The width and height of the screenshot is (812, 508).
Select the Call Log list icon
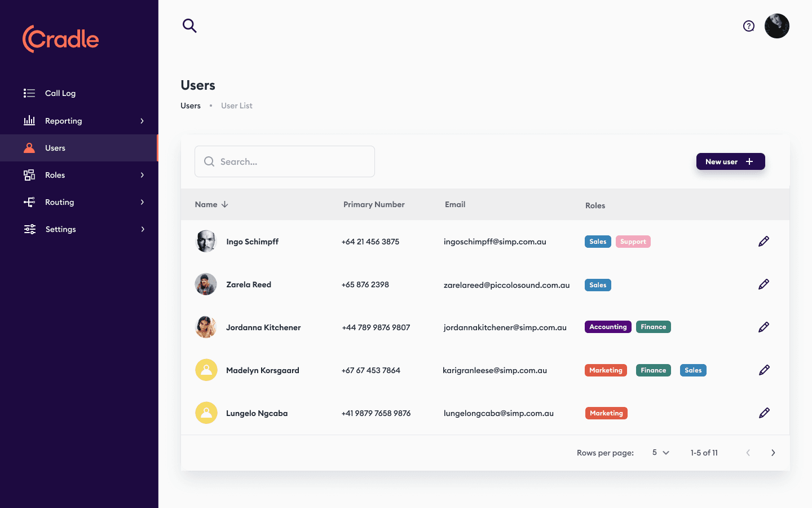pos(29,93)
